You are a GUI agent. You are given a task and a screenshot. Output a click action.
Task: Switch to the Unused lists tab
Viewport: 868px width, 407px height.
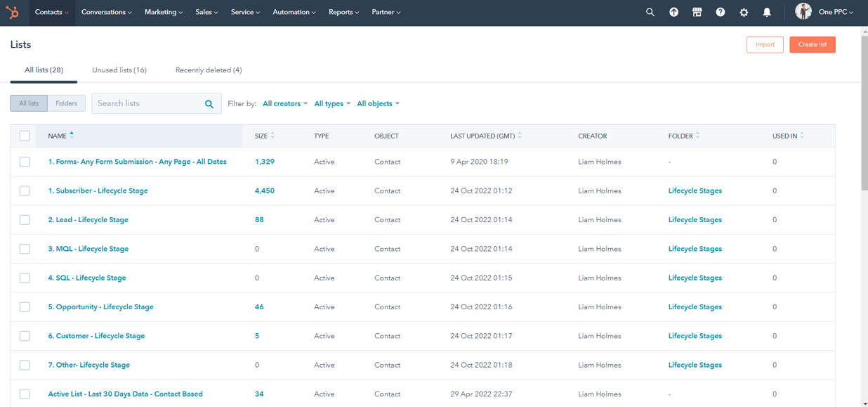[x=119, y=70]
